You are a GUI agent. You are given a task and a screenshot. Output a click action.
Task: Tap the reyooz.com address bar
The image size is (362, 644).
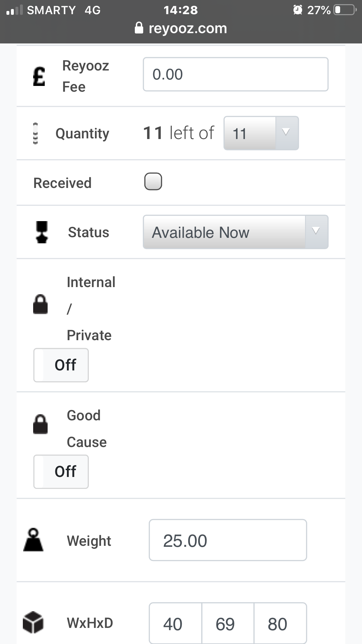[188, 28]
